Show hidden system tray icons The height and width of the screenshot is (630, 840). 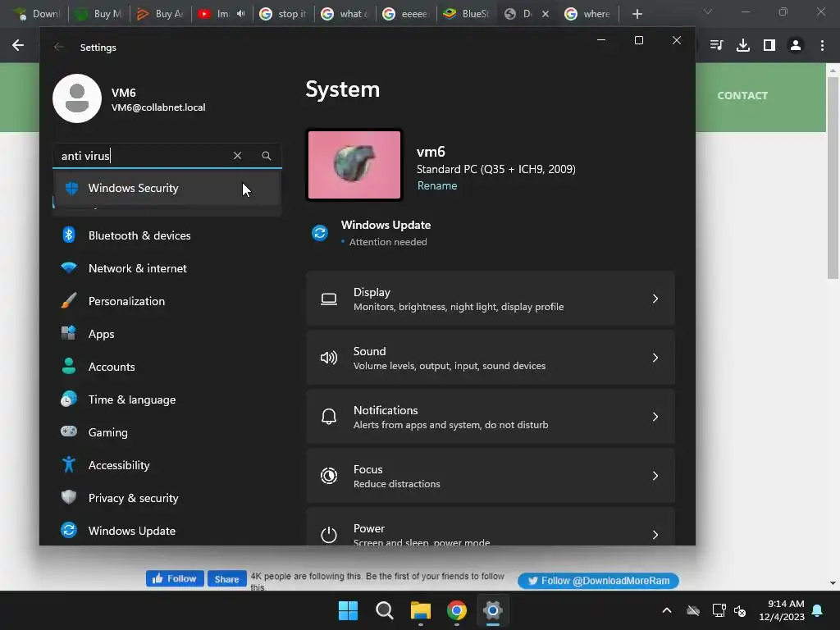667,610
